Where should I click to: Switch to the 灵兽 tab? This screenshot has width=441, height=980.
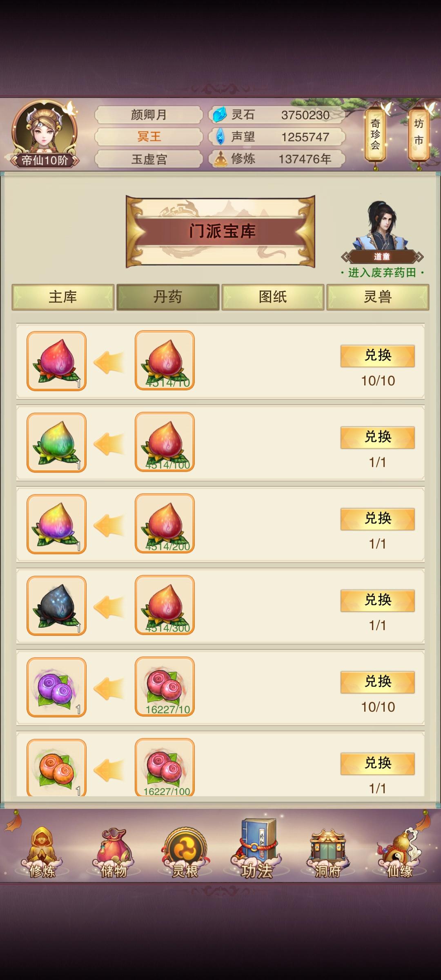point(378,297)
